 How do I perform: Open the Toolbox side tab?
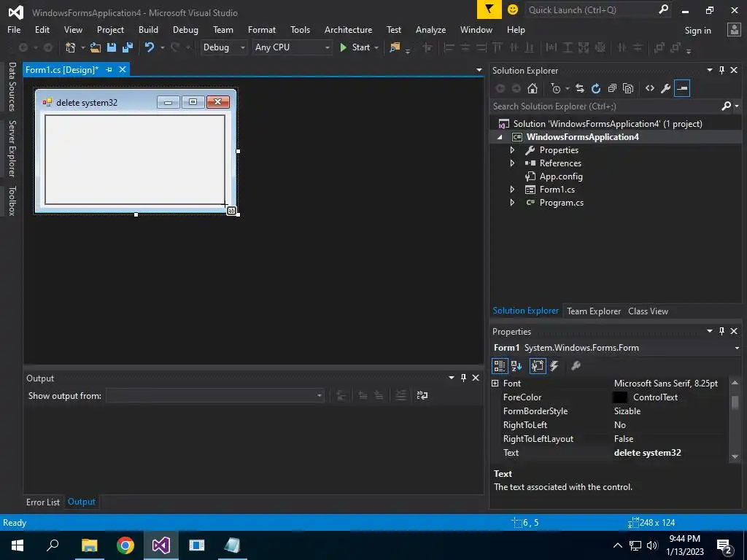pyautogui.click(x=12, y=201)
